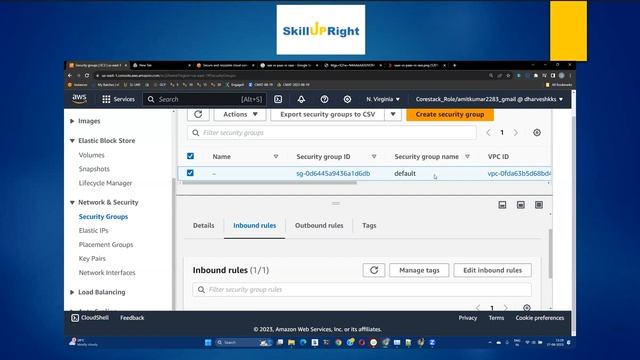Switch to the Details tab

(x=204, y=225)
